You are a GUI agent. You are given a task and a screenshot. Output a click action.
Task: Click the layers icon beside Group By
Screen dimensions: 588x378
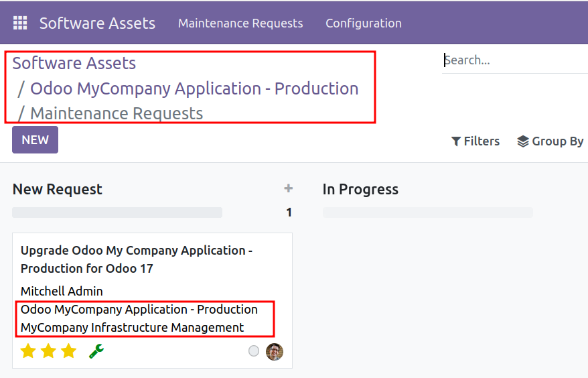[523, 141]
